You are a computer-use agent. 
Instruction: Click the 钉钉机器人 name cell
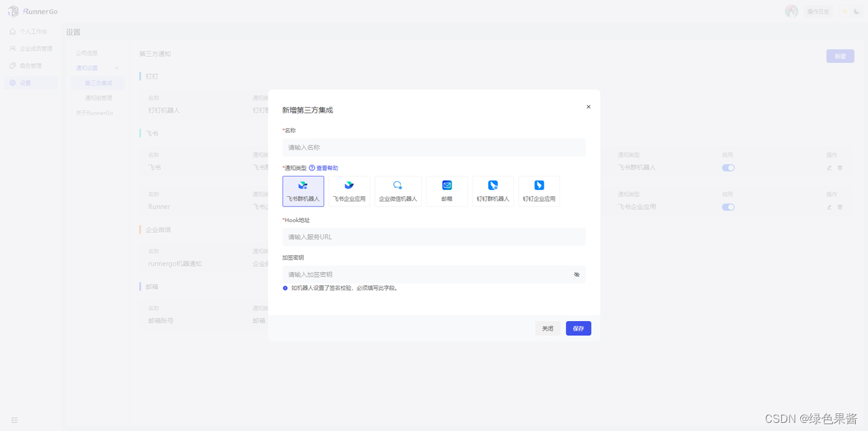coord(164,110)
